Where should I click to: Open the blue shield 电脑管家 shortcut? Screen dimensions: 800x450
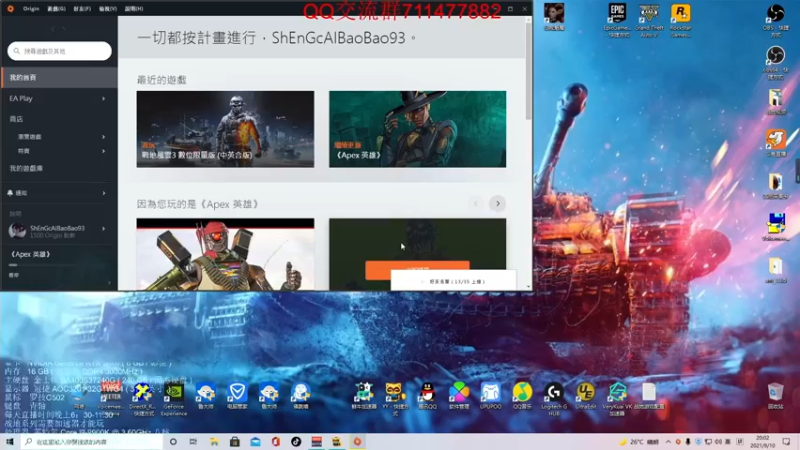point(237,396)
